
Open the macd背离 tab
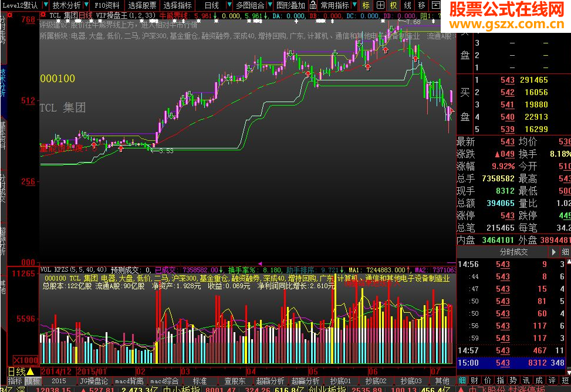(x=129, y=381)
